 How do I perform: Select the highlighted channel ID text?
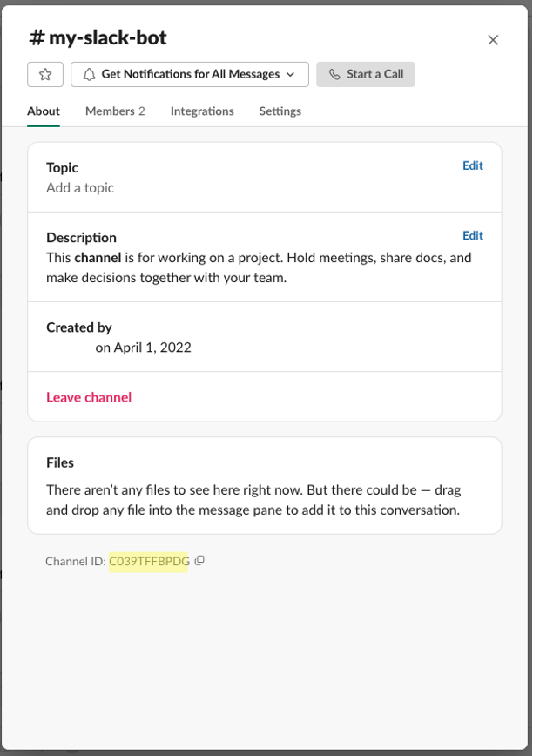[148, 562]
